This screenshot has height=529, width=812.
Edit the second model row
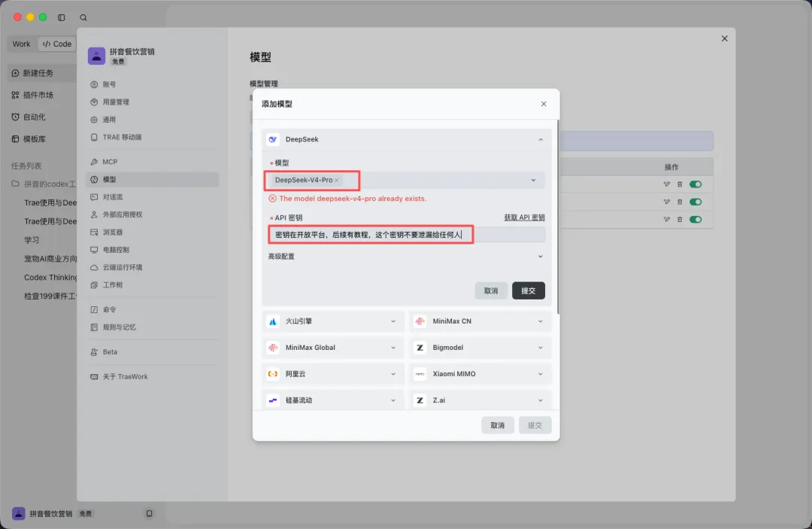click(x=666, y=202)
